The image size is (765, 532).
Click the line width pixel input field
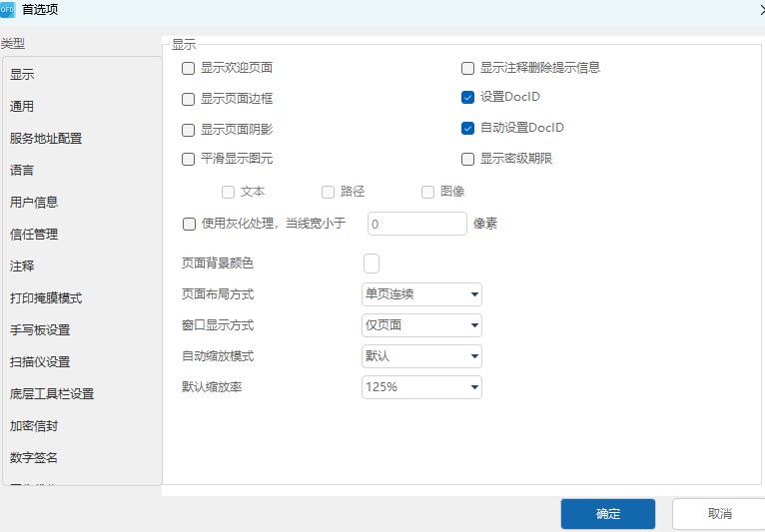(417, 224)
